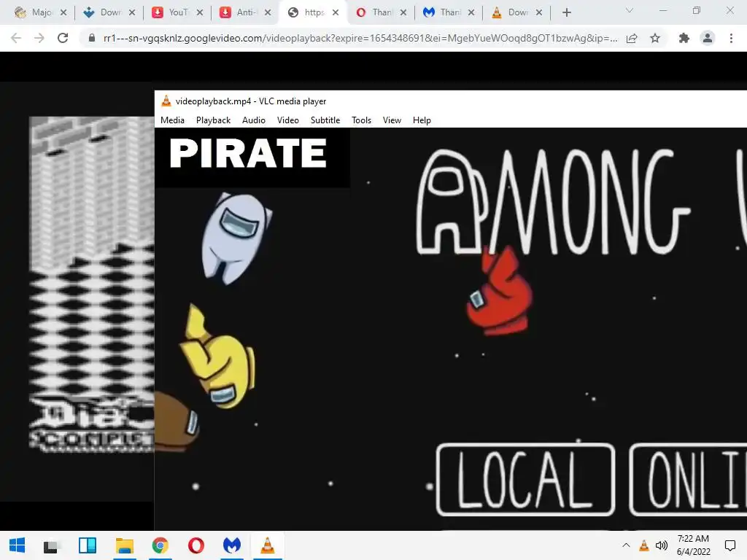Go forward in Chrome

[39, 38]
